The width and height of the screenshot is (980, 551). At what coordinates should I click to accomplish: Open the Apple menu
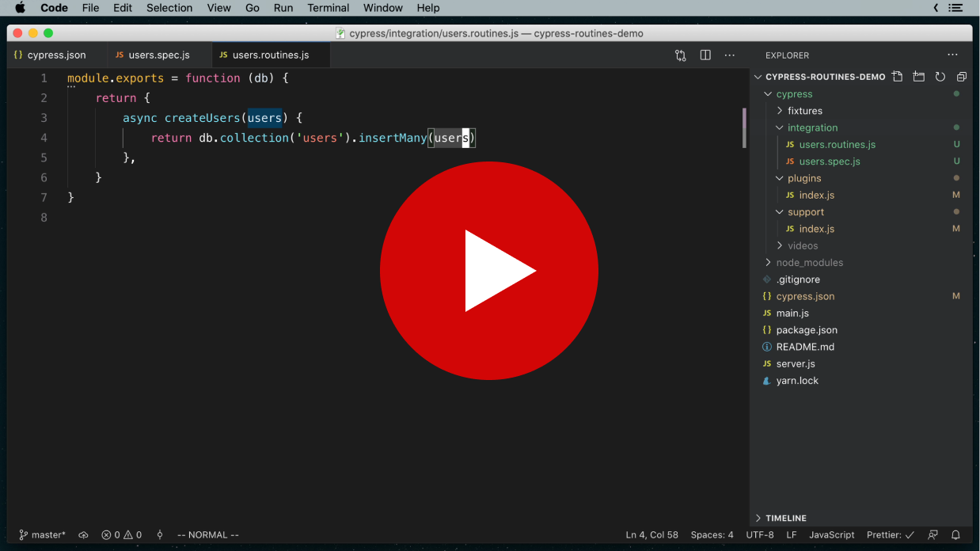pos(21,8)
